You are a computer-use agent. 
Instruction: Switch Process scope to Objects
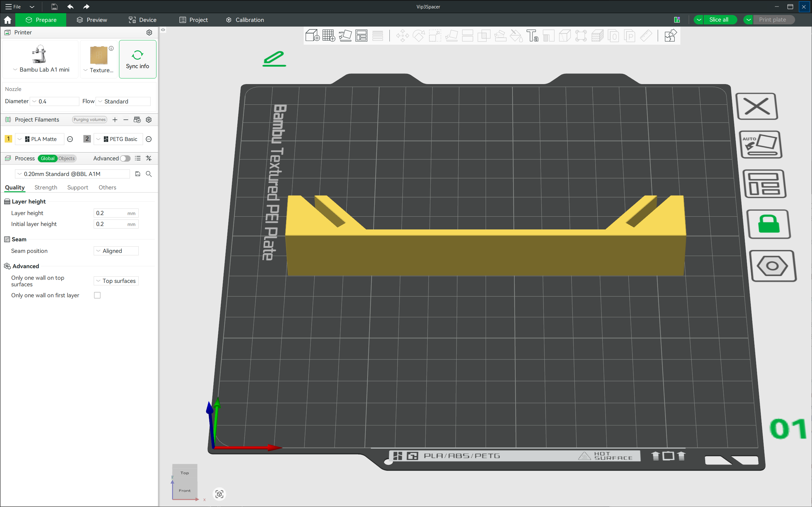click(x=66, y=158)
